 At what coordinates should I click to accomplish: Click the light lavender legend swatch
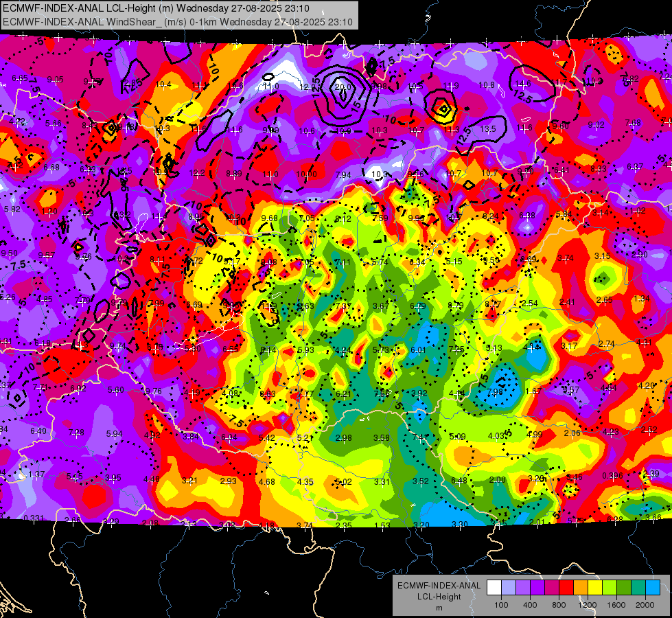click(509, 588)
